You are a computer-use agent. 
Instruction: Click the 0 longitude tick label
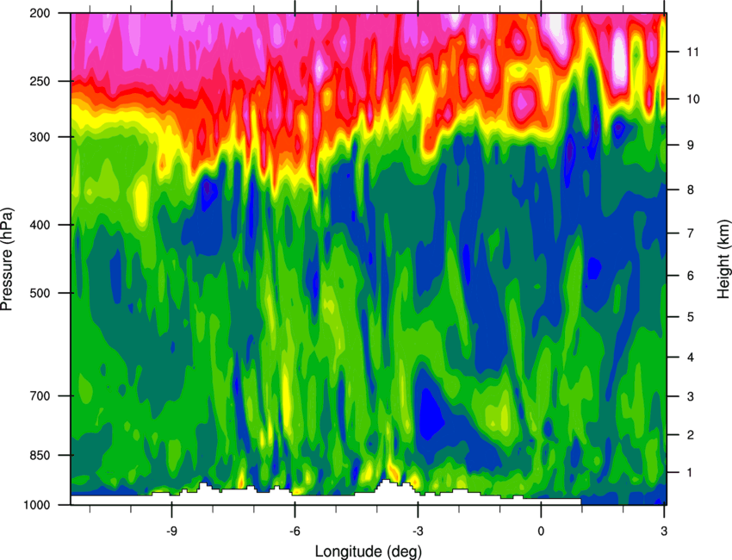click(541, 531)
